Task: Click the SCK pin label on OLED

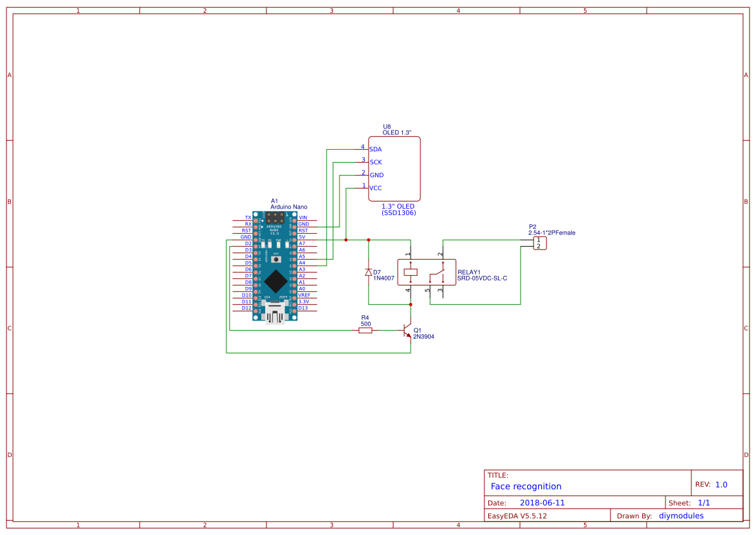Action: tap(376, 162)
